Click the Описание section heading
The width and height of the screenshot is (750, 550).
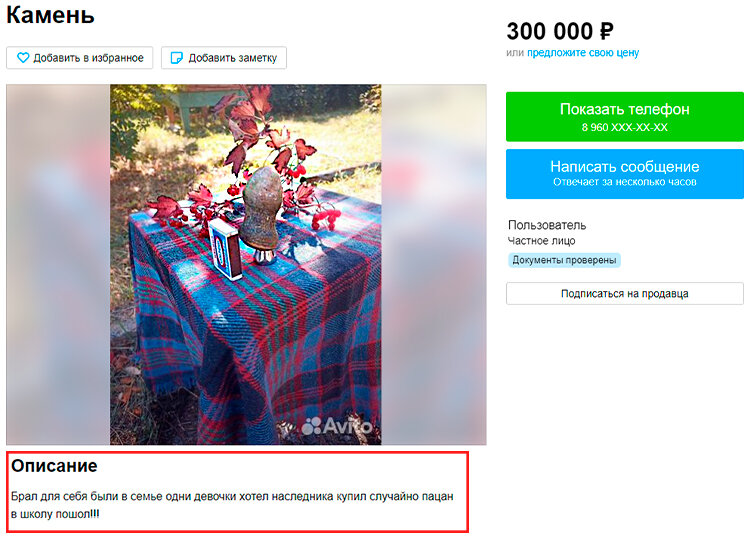[54, 465]
